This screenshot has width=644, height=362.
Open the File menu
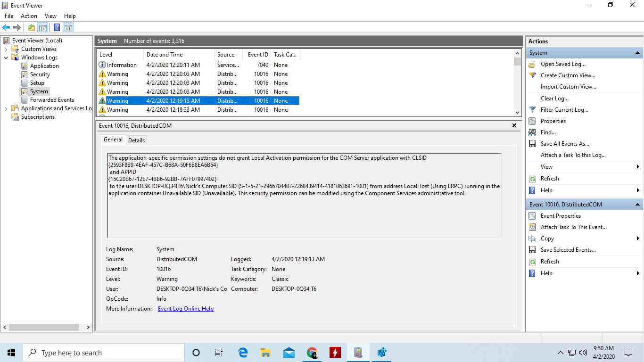9,16
